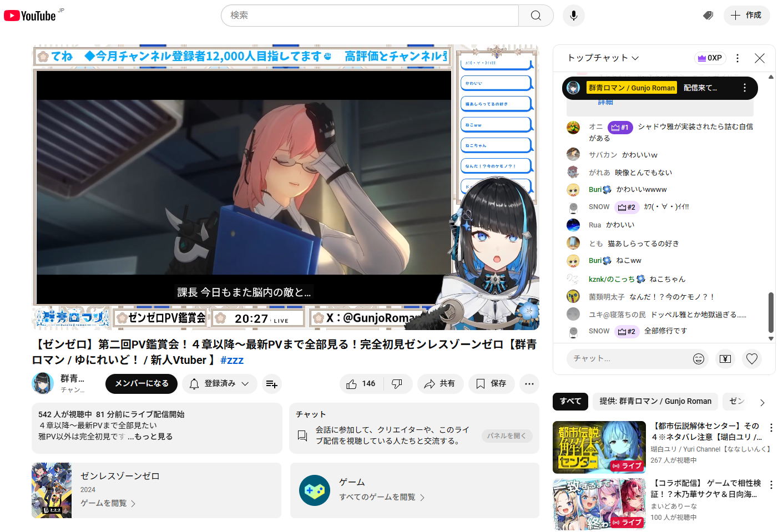Image resolution: width=778 pixels, height=532 pixels.
Task: Open pinned message three-dot menu
Action: (745, 88)
